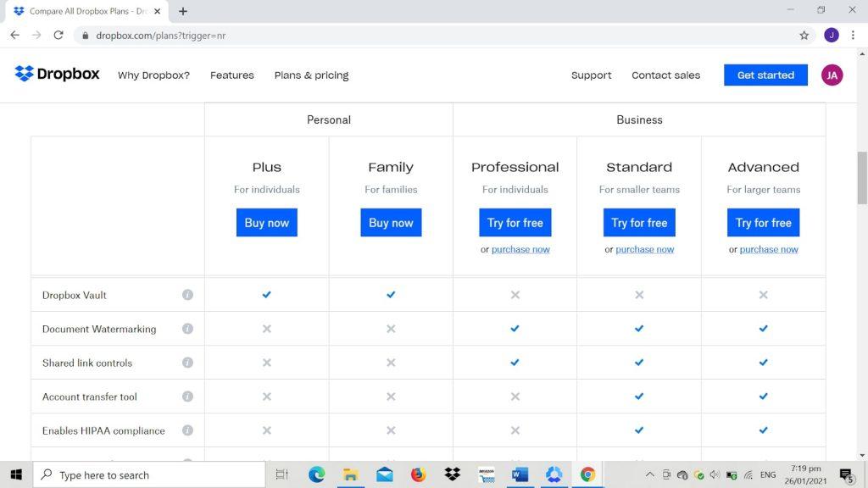The height and width of the screenshot is (488, 868).
Task: Click the Windows taskbar search box
Action: 149,474
